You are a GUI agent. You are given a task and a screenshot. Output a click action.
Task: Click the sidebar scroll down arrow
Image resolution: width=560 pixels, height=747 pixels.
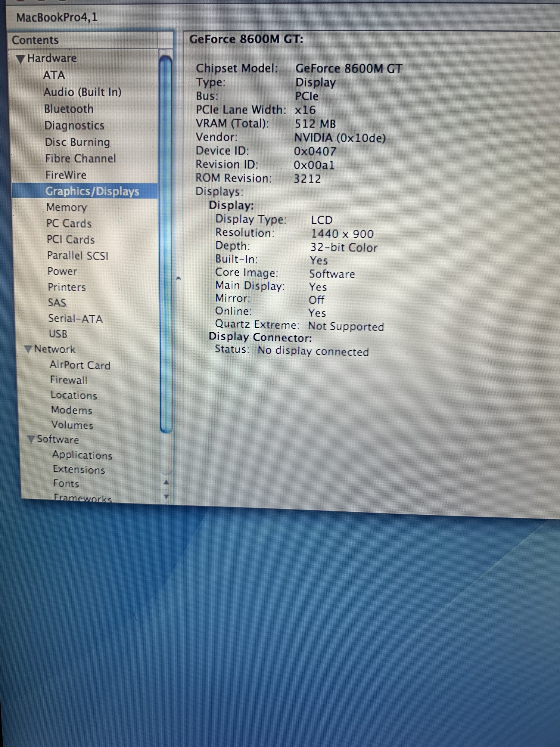(167, 497)
